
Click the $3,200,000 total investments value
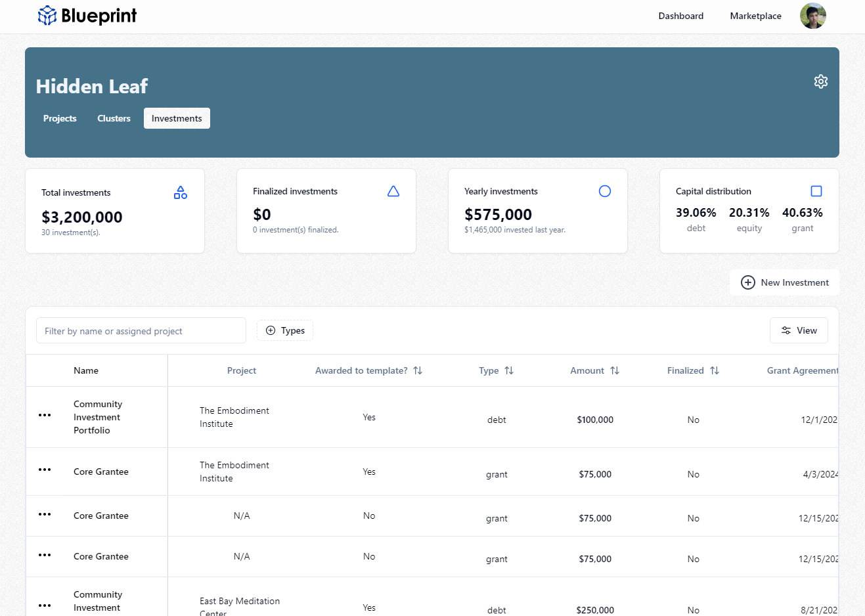(82, 217)
